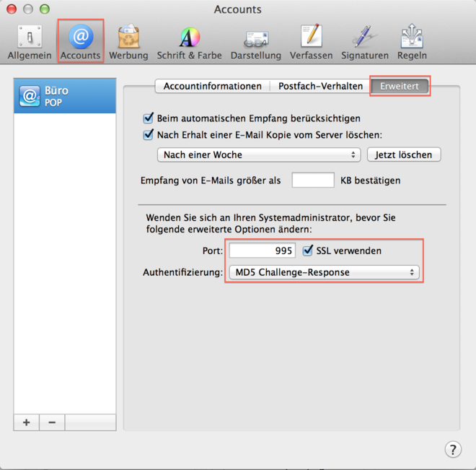The width and height of the screenshot is (476, 470).
Task: Disable 'Beim automatischen Empfang berücksichtigen' checkbox
Action: pyautogui.click(x=149, y=118)
